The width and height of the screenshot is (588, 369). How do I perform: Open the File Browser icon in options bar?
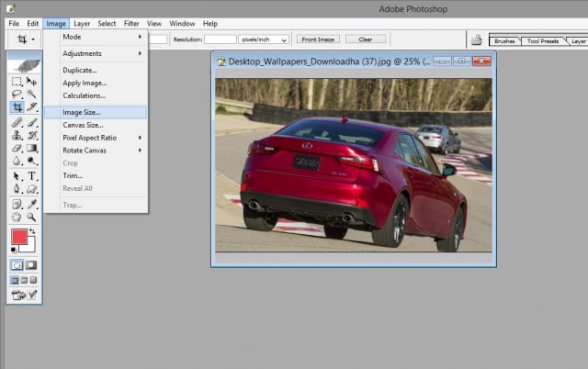tap(477, 40)
